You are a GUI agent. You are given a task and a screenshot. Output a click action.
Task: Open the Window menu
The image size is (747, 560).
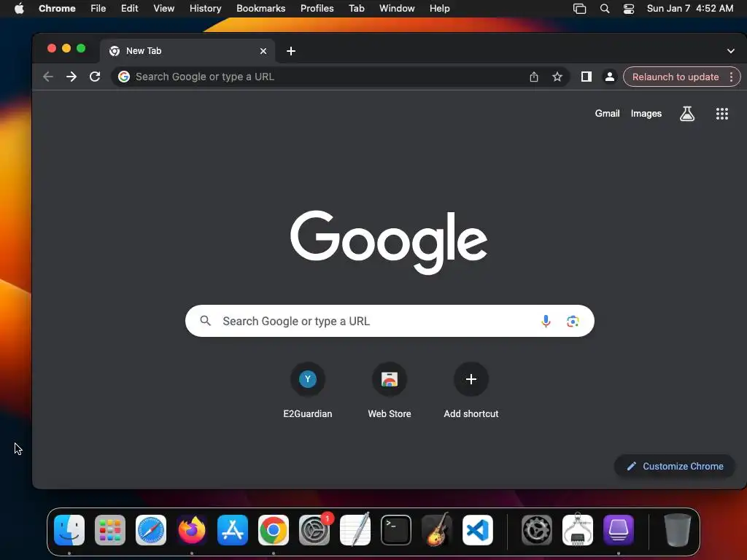click(397, 9)
